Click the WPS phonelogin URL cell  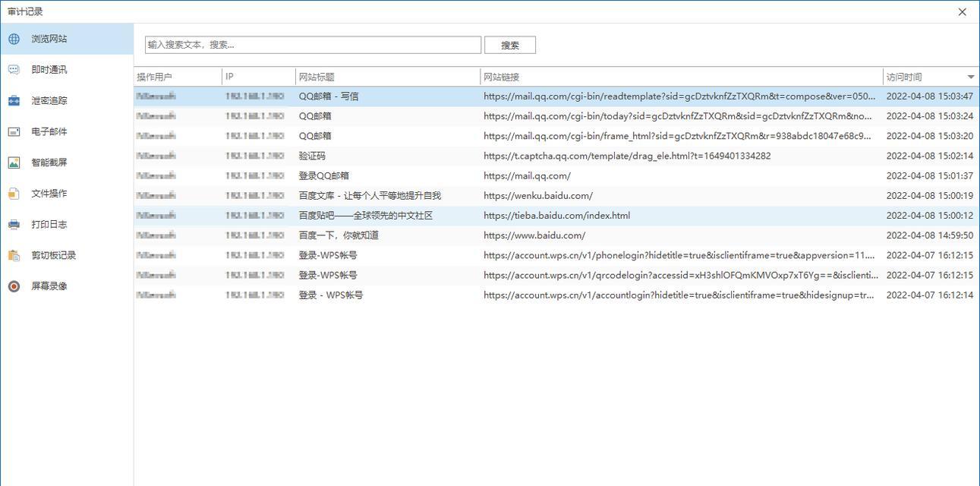click(x=679, y=255)
